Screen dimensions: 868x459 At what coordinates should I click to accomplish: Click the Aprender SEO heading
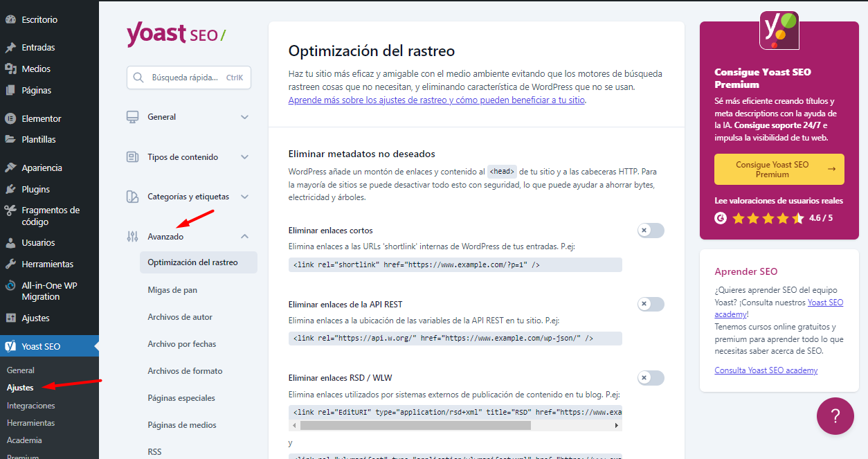click(746, 271)
